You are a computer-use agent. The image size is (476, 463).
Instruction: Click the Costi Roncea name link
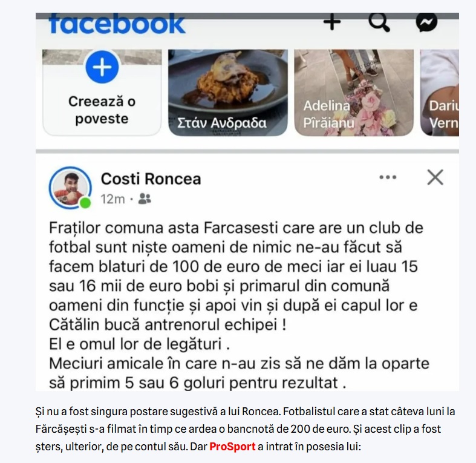(151, 179)
